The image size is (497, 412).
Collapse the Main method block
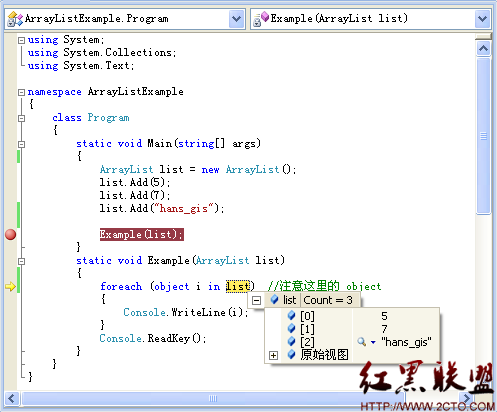pyautogui.click(x=21, y=144)
